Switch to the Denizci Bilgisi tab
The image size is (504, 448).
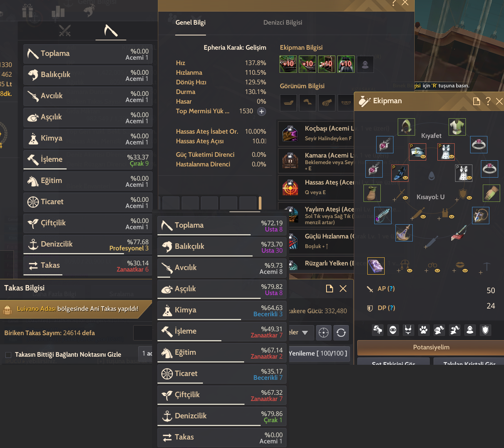[283, 23]
